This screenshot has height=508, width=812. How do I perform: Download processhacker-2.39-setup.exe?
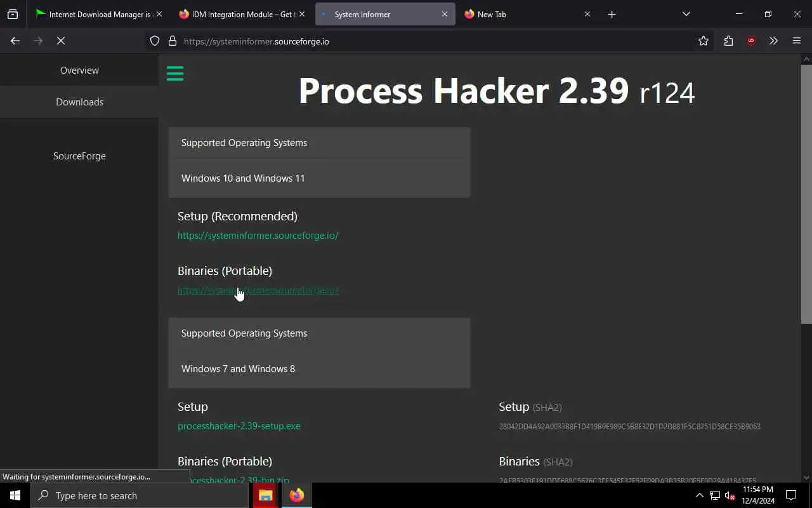239,426
